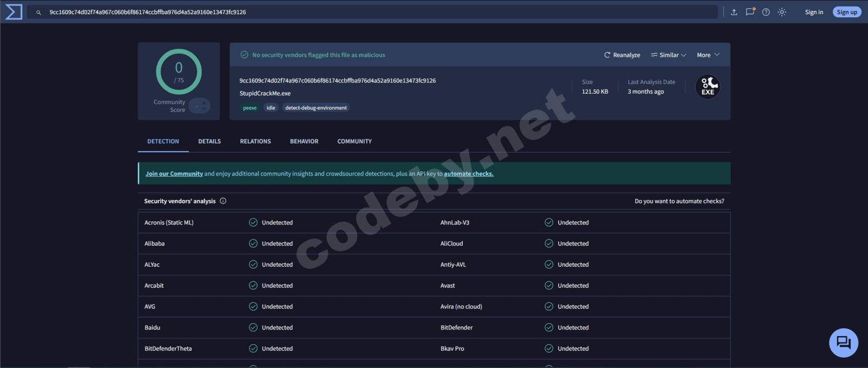Click the AhnLab-V3 Undetected check icon
Viewport: 868px width, 368px height.
pyautogui.click(x=549, y=223)
